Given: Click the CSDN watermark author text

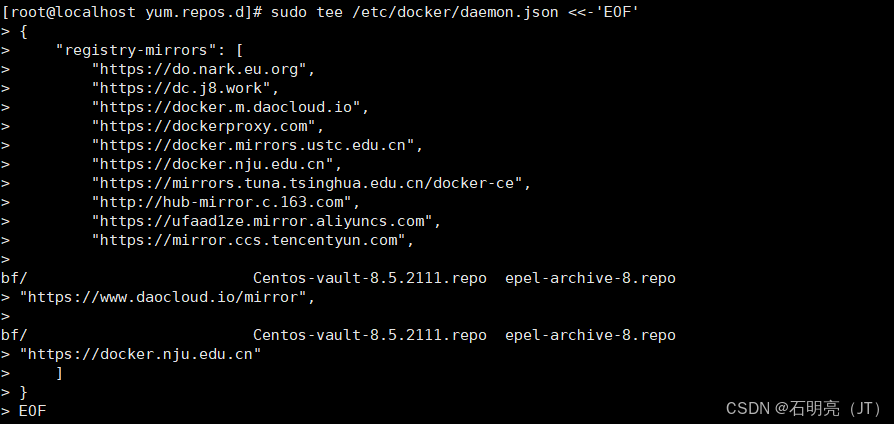Looking at the screenshot, I should point(804,408).
